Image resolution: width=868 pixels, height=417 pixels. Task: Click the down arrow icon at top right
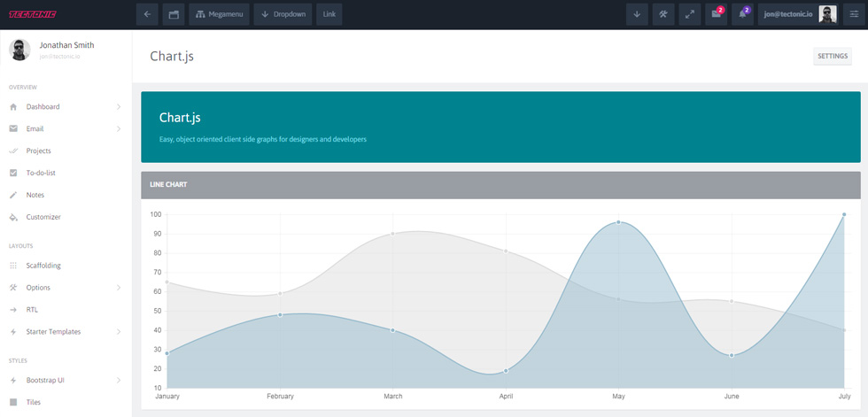pyautogui.click(x=637, y=14)
